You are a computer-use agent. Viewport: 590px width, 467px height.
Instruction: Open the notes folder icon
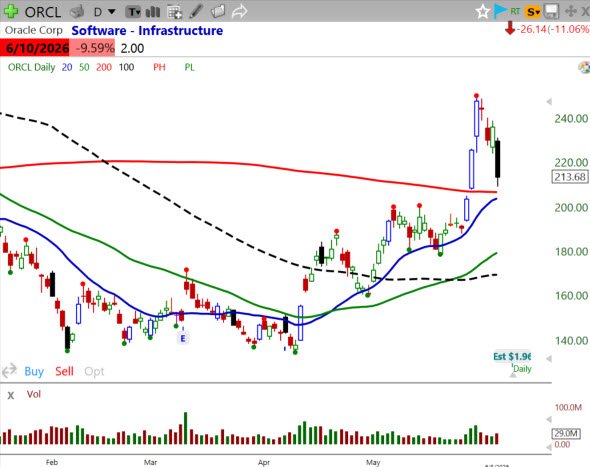[218, 11]
